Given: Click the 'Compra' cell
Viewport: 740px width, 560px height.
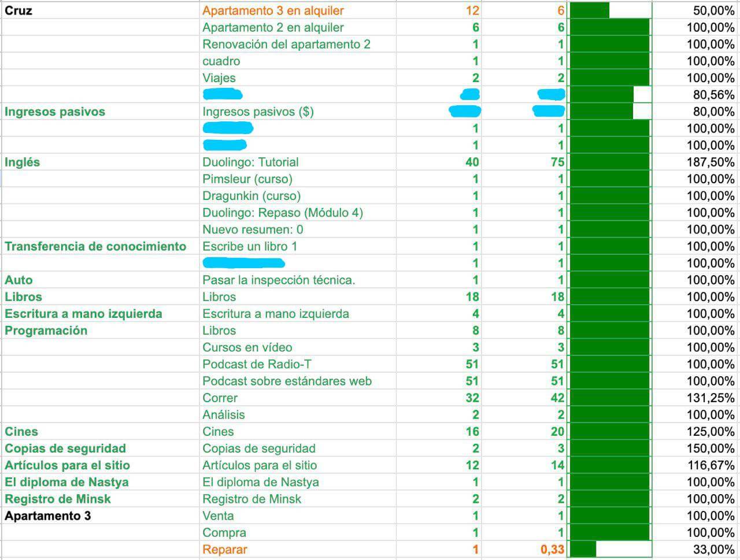Looking at the screenshot, I should [x=298, y=532].
